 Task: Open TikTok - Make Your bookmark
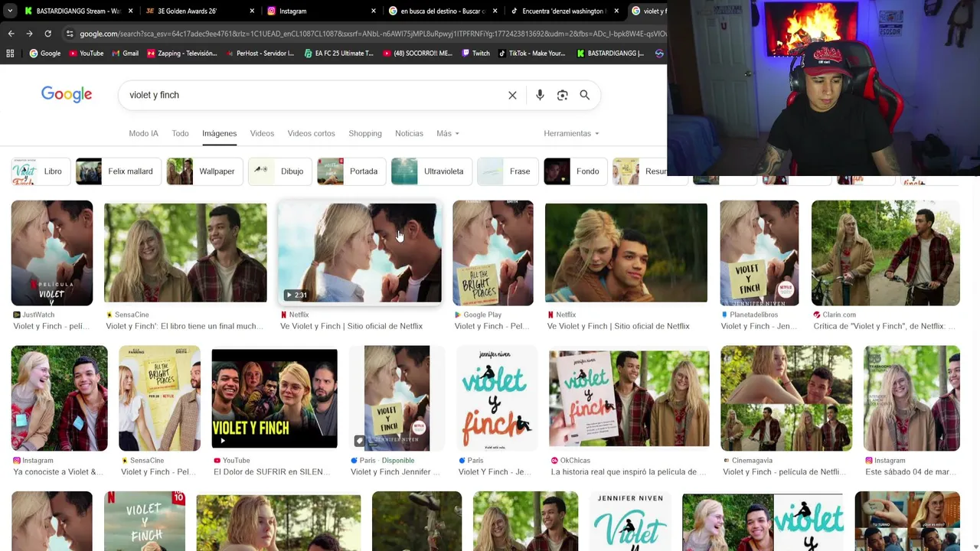pyautogui.click(x=531, y=54)
